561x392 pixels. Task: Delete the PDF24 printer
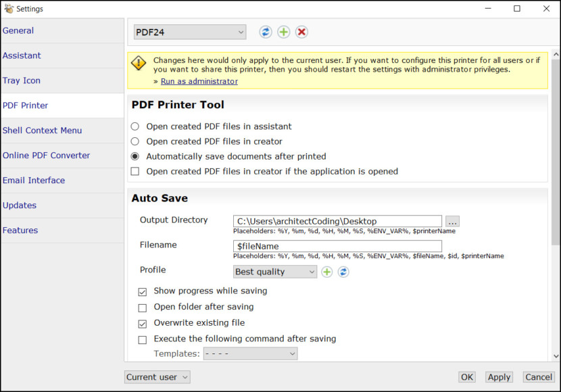pos(301,32)
